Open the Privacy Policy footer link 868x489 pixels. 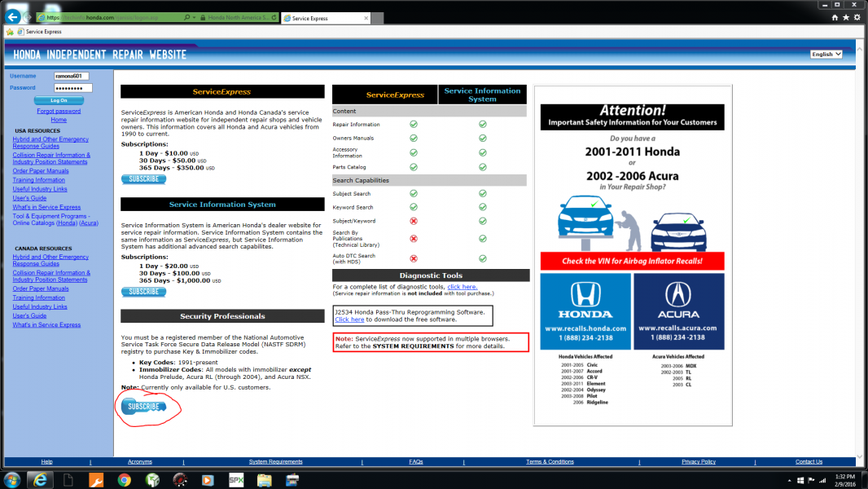[699, 462]
